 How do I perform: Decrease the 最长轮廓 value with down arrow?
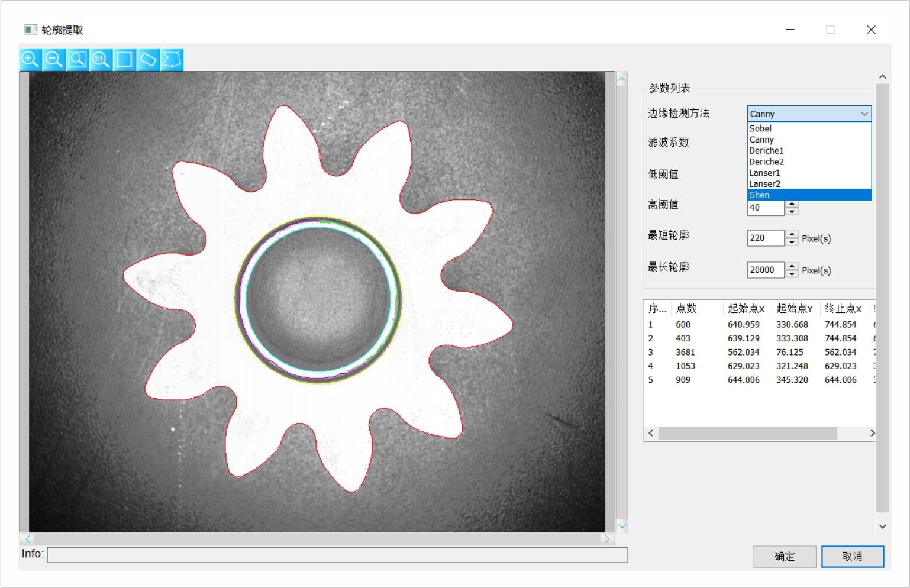(792, 274)
